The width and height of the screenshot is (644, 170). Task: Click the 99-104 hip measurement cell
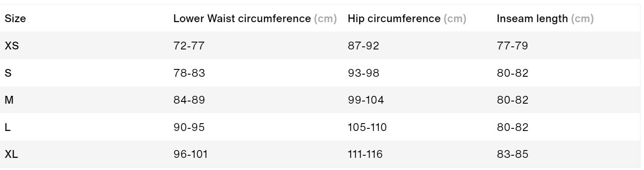tap(365, 100)
